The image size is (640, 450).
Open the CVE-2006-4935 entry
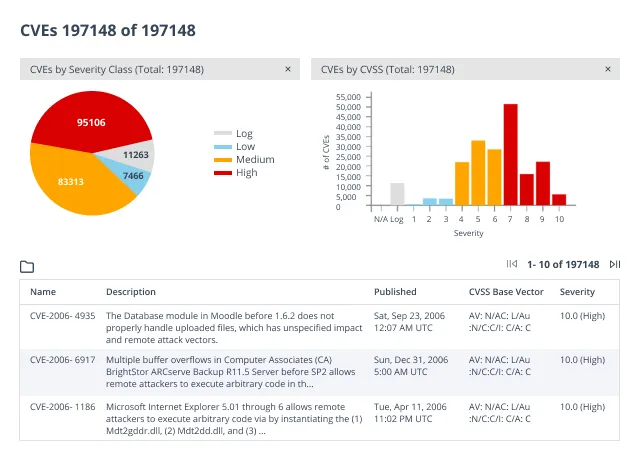tap(62, 316)
